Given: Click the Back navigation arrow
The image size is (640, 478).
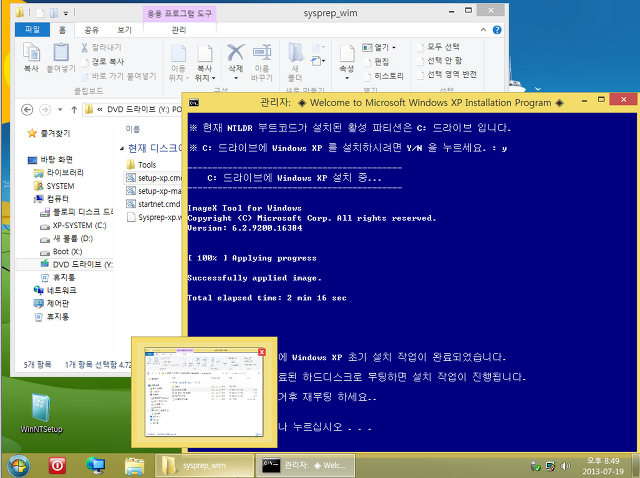Looking at the screenshot, I should [27, 109].
